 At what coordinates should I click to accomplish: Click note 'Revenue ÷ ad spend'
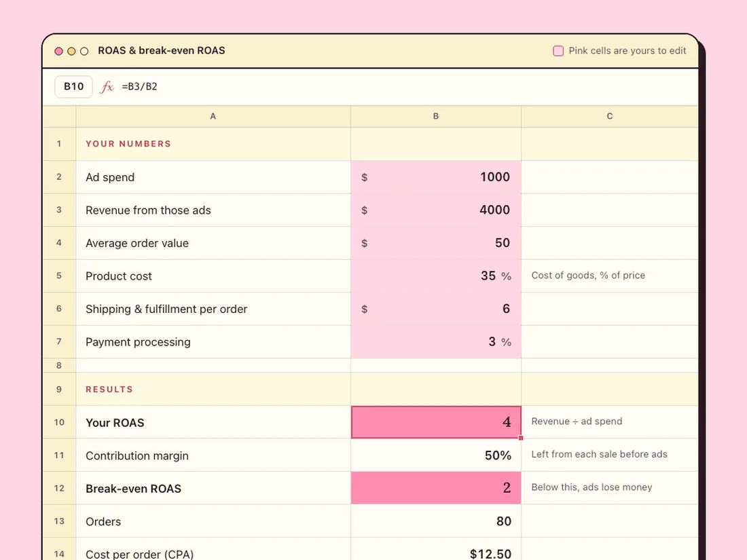pyautogui.click(x=577, y=422)
